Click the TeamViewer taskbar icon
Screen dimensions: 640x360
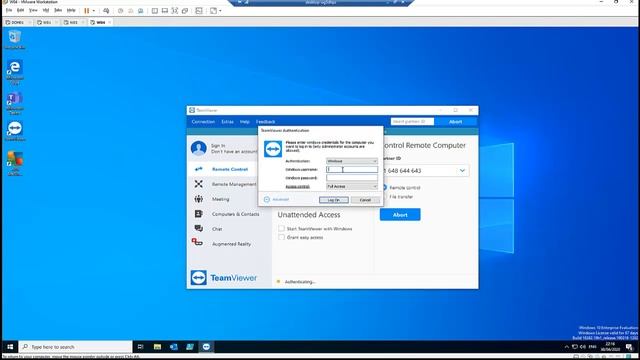click(x=206, y=347)
